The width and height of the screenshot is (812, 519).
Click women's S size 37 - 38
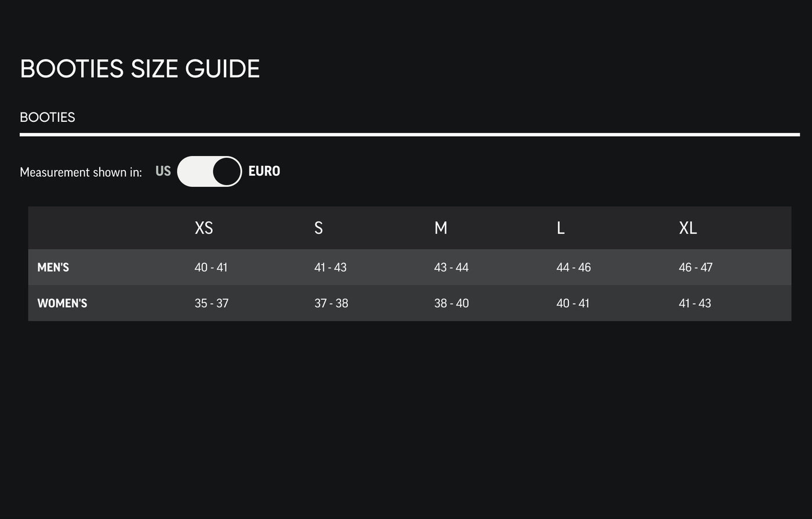point(331,303)
